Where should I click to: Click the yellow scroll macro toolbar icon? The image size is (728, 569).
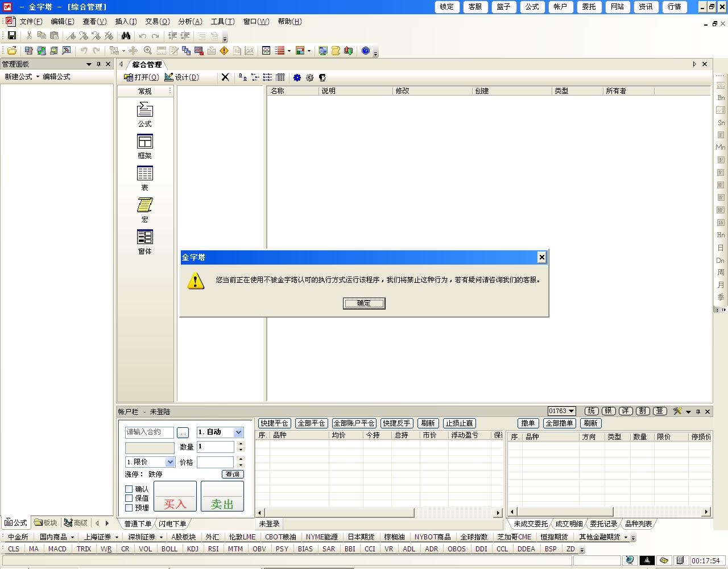[336, 51]
